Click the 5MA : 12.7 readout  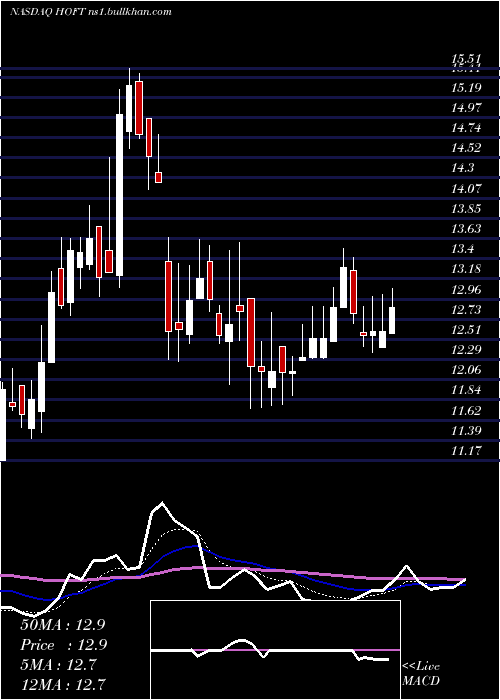pyautogui.click(x=59, y=665)
